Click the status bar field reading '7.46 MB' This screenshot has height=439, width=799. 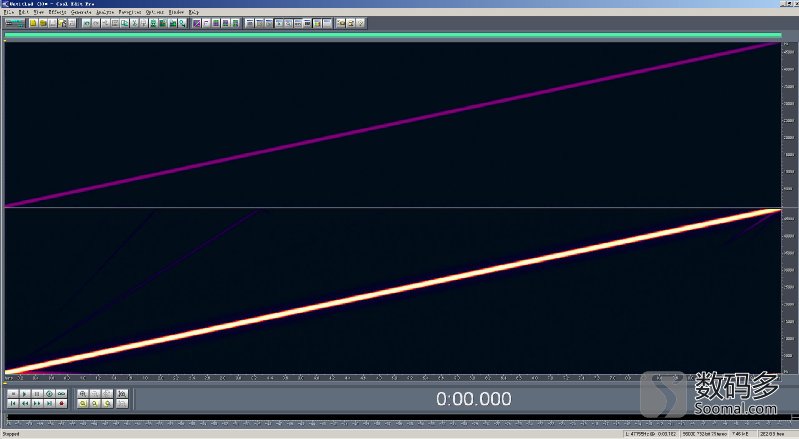tap(742, 434)
